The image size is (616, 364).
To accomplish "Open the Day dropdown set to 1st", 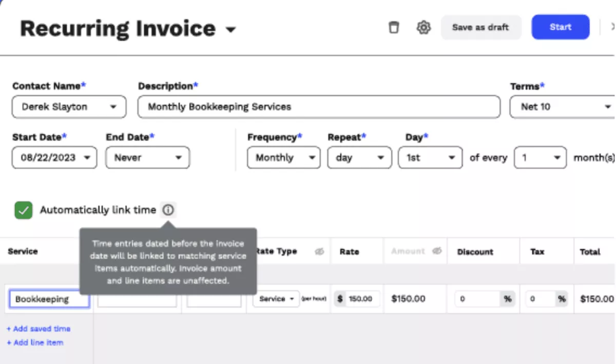I will (452, 158).
